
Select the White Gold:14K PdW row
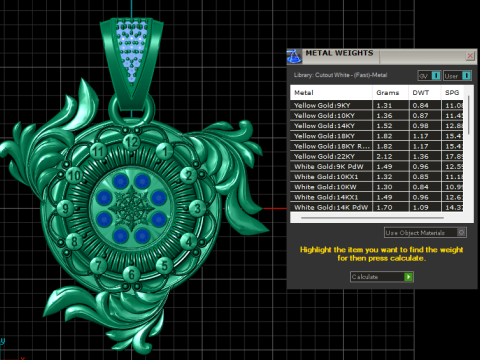377,207
